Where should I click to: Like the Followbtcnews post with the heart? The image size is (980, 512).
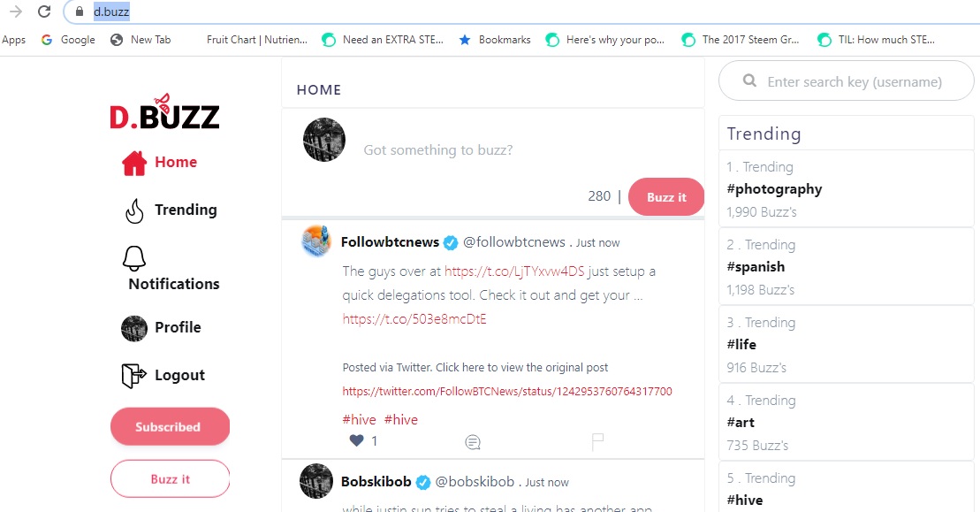click(356, 440)
